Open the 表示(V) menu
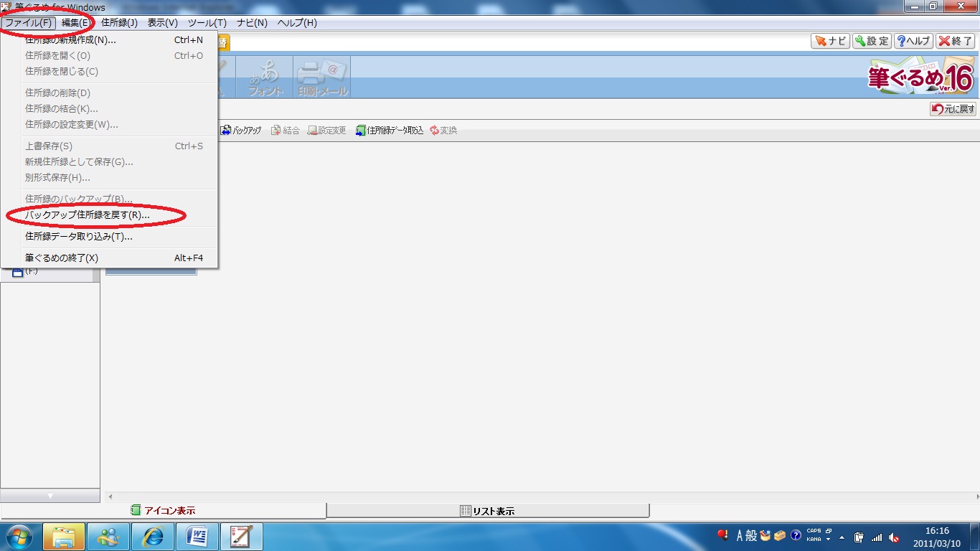This screenshot has width=980, height=551. (163, 23)
